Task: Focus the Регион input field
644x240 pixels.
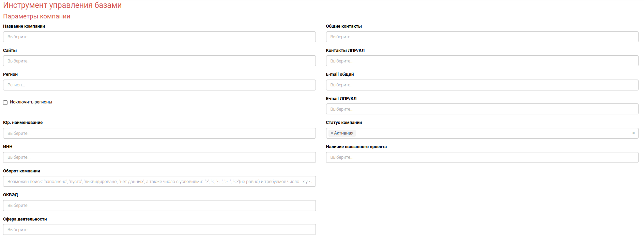Action: [x=159, y=85]
